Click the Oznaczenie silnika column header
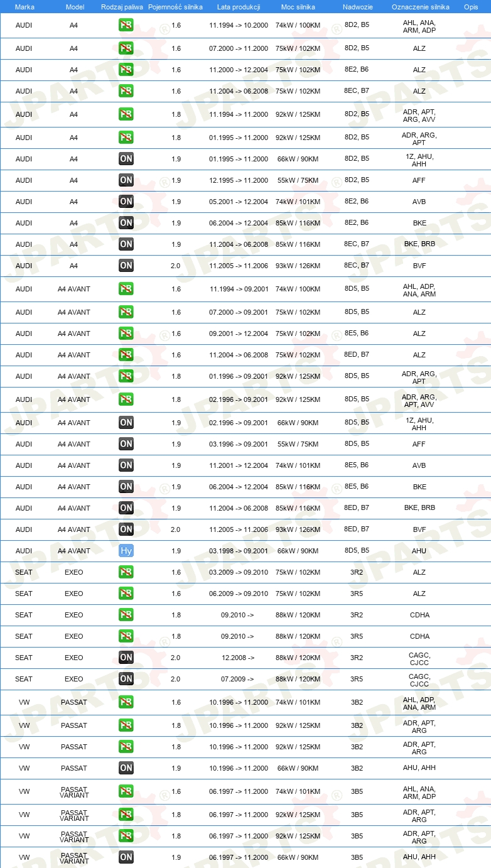The height and width of the screenshot is (868, 491). 421,7
